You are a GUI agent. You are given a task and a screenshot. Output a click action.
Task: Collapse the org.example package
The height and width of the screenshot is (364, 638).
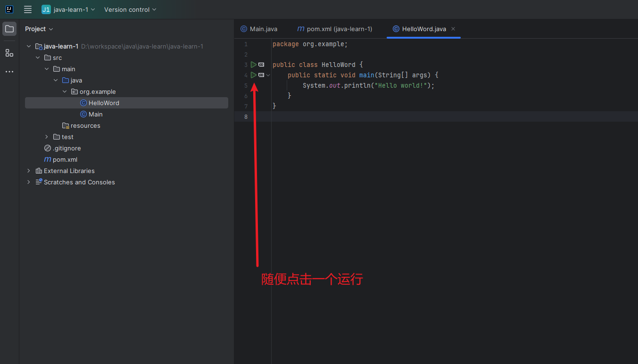(x=65, y=91)
